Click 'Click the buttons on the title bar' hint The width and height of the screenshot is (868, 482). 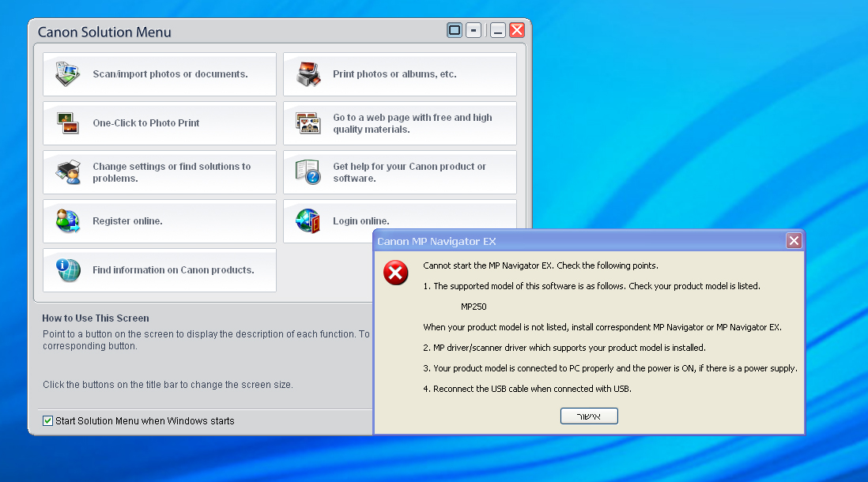coord(168,385)
